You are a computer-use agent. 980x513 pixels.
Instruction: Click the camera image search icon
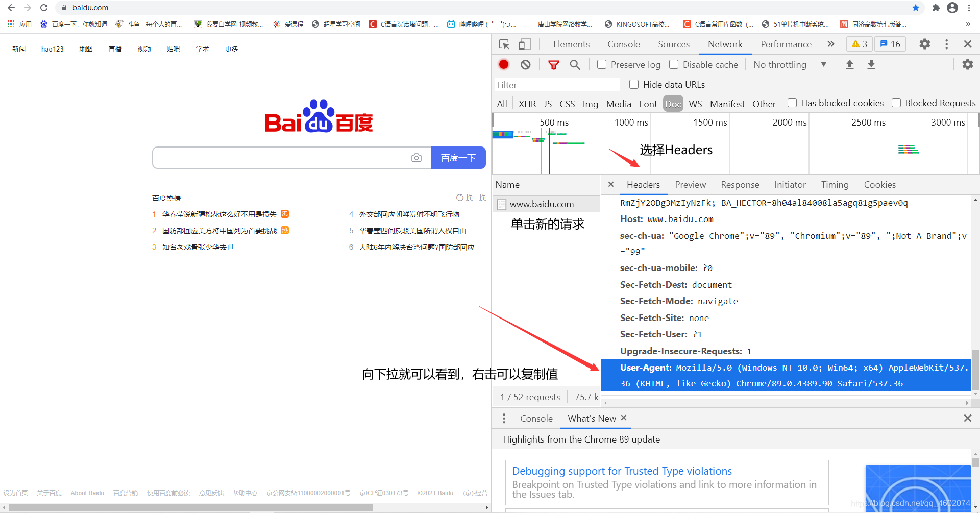pyautogui.click(x=416, y=158)
